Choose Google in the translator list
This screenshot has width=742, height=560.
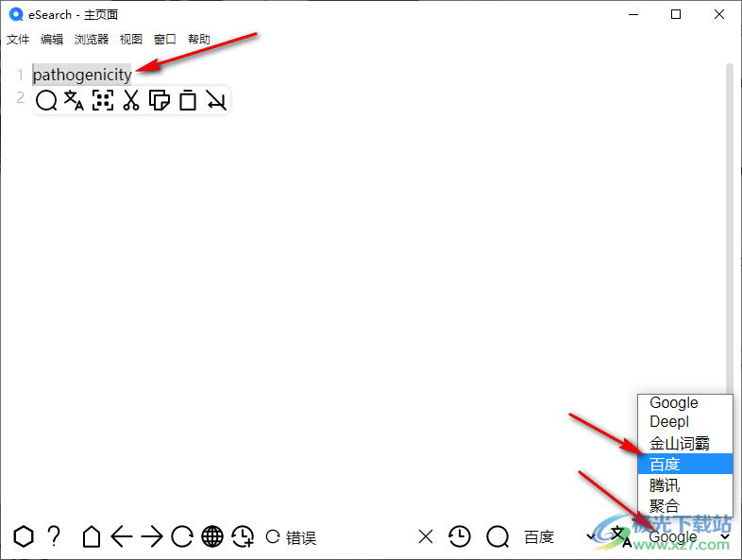(x=685, y=403)
